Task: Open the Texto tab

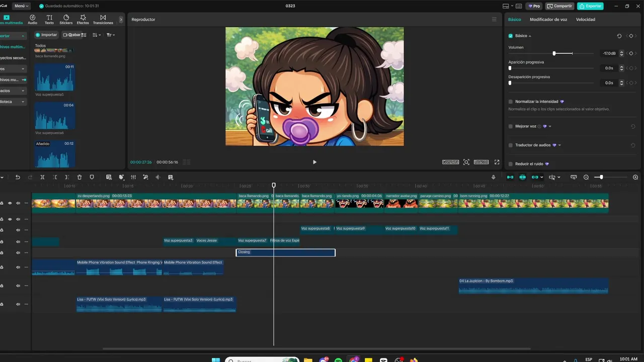Action: click(49, 20)
